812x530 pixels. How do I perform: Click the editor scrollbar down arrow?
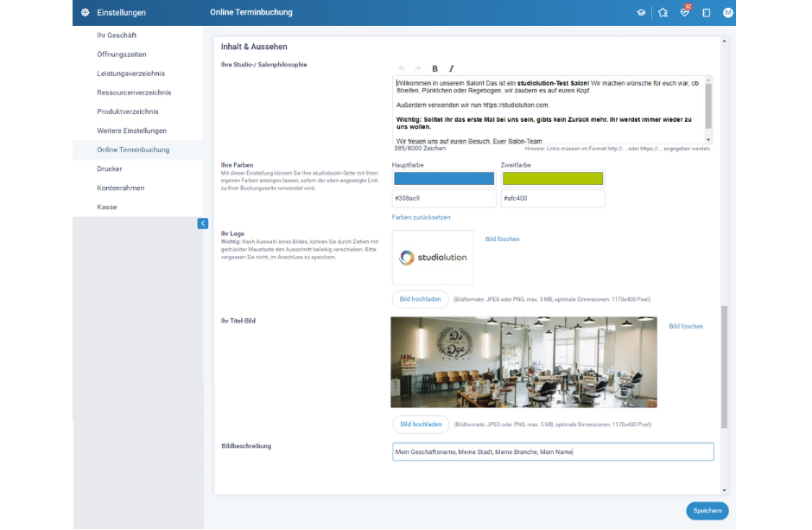coord(708,140)
